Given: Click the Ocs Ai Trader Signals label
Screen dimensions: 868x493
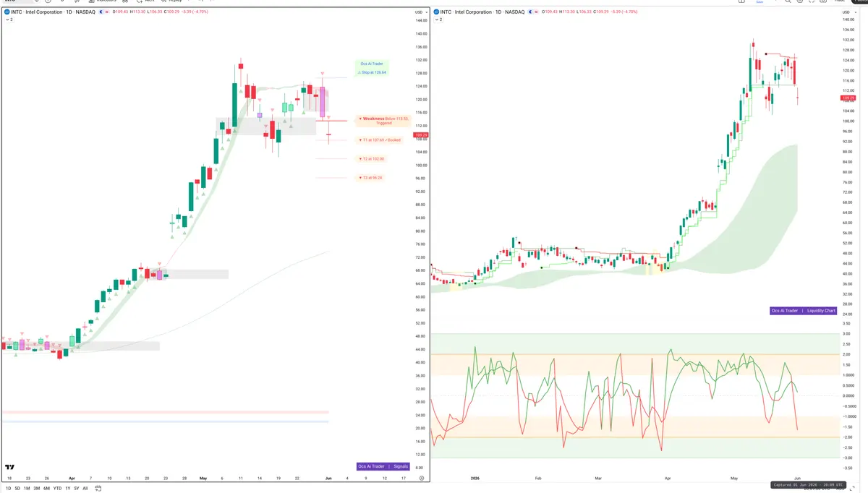Looking at the screenshot, I should (383, 466).
